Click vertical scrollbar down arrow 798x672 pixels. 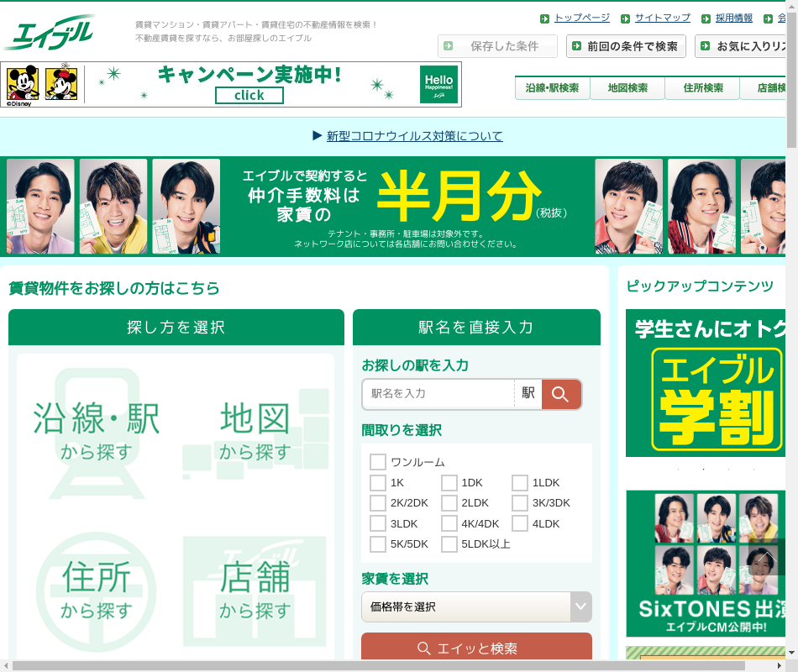click(791, 652)
